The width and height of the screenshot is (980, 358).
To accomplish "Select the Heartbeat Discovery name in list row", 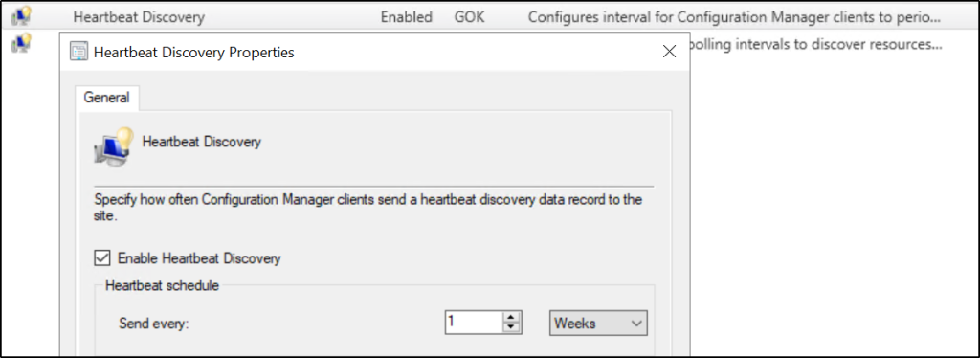I will pyautogui.click(x=139, y=17).
